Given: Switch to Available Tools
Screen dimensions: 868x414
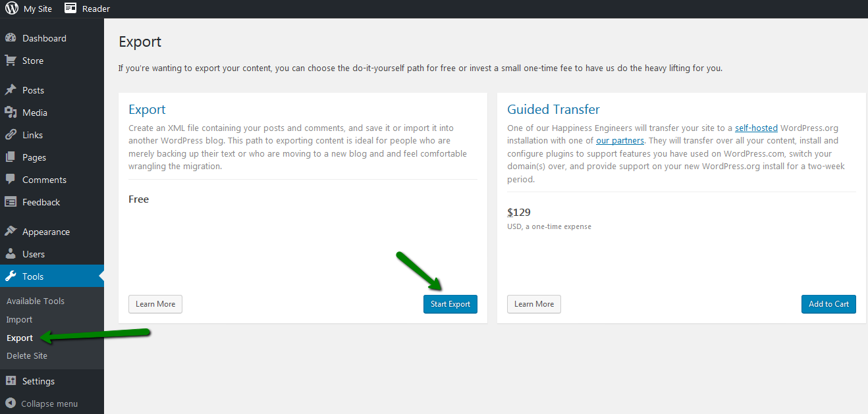Looking at the screenshot, I should (36, 301).
